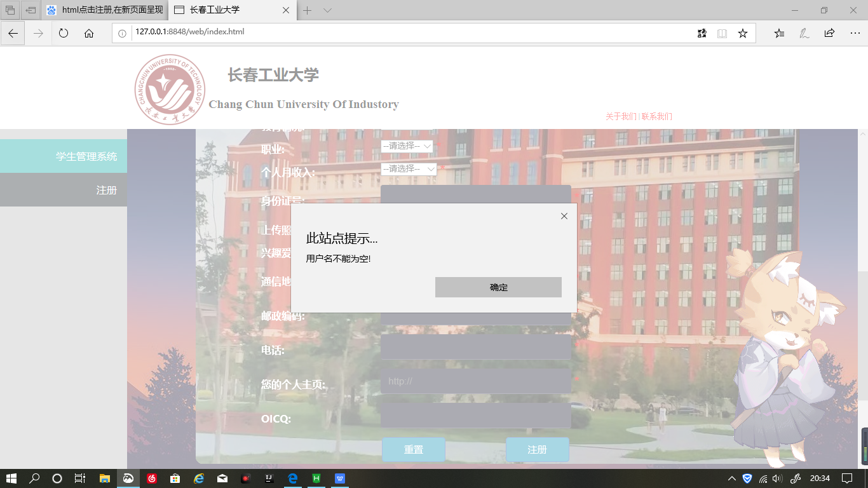Click the set tabs aside icon
The width and height of the screenshot is (868, 488).
(31, 10)
